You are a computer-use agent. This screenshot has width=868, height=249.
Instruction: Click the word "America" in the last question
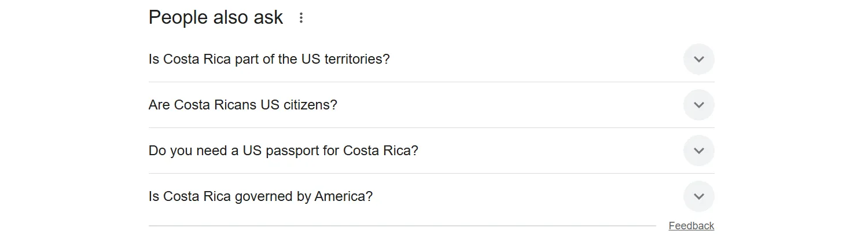(x=343, y=196)
